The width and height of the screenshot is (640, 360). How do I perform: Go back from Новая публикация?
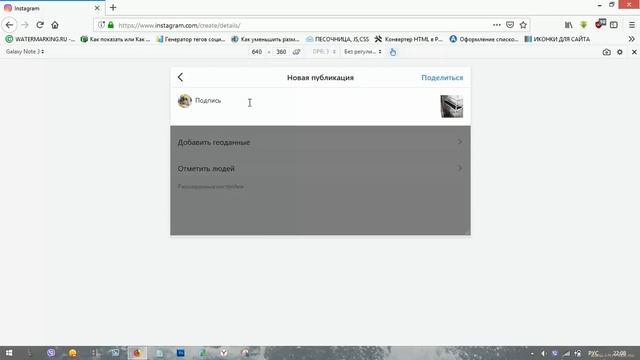180,77
